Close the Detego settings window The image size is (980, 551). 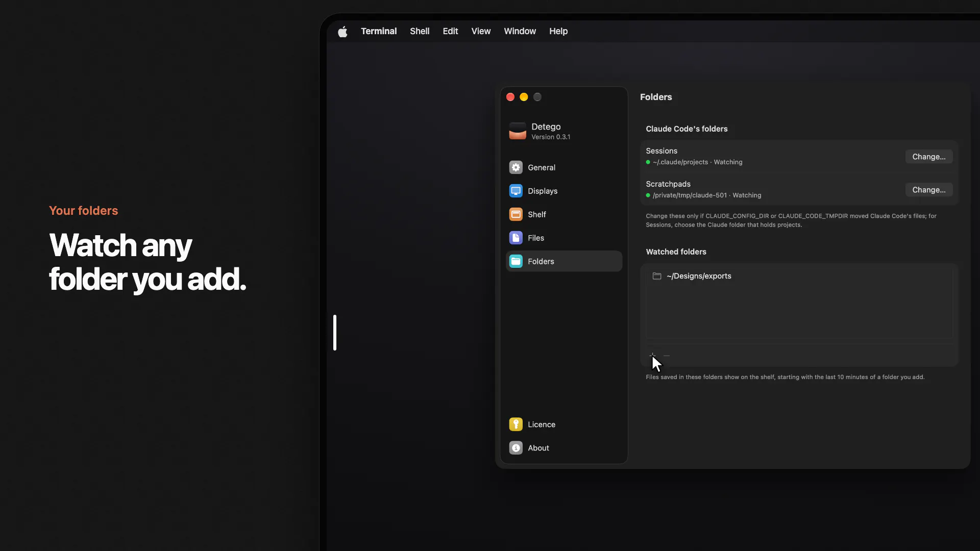510,97
